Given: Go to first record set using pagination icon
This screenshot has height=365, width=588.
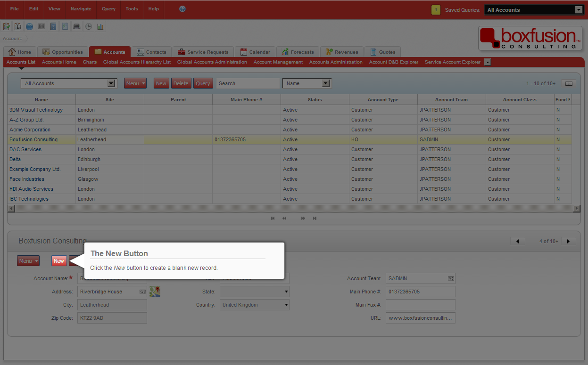Looking at the screenshot, I should point(273,218).
